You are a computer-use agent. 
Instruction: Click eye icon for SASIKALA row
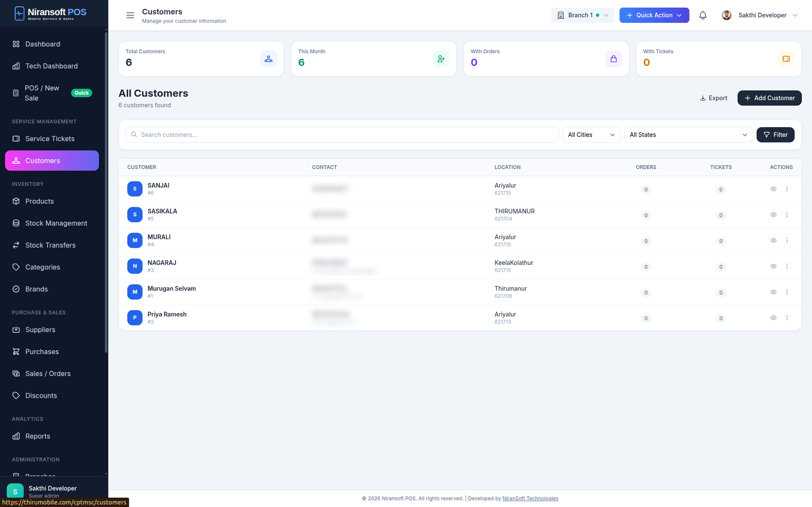tap(773, 215)
